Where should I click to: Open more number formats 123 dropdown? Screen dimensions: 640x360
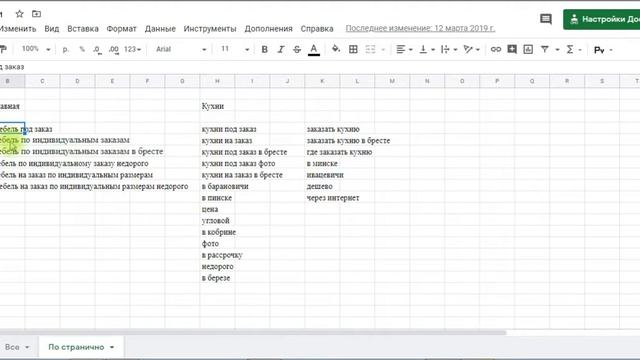tap(132, 49)
